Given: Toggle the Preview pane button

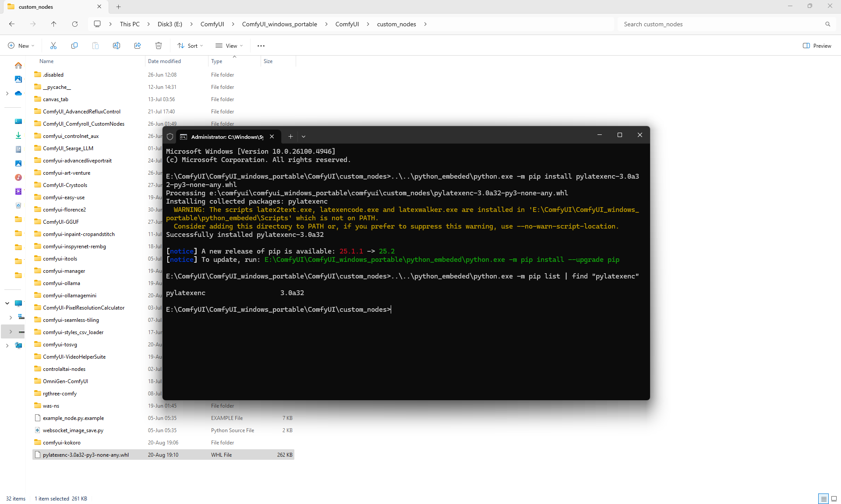Looking at the screenshot, I should click(x=816, y=46).
